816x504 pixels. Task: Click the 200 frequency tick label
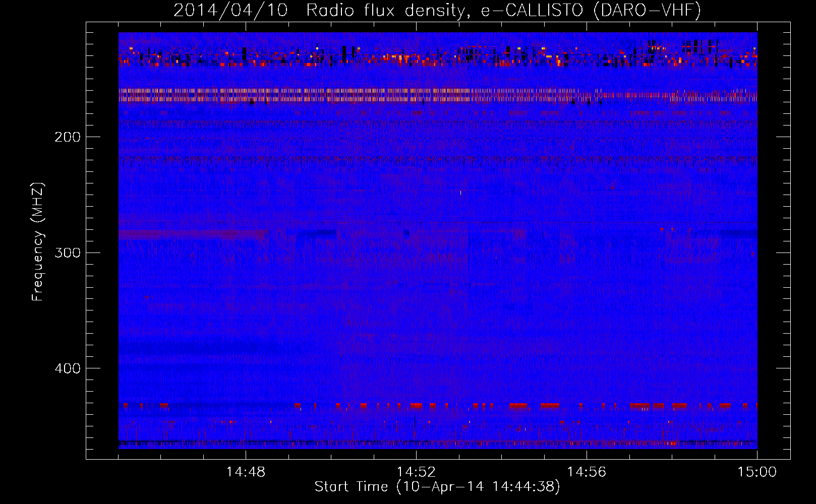(68, 137)
